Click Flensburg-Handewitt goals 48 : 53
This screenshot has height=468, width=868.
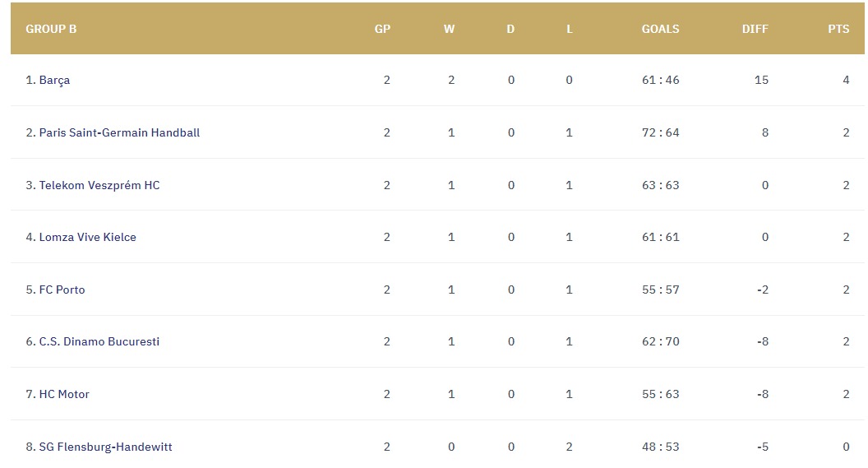[660, 447]
